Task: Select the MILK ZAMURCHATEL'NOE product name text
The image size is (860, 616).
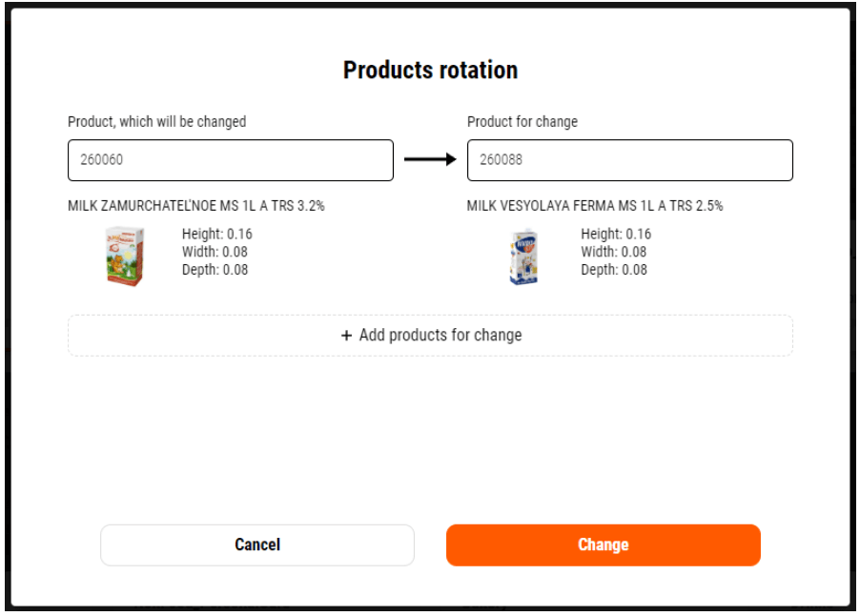Action: 195,206
